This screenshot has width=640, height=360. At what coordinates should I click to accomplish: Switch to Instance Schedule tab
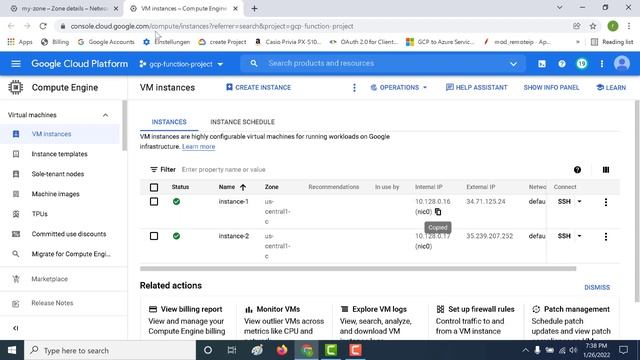242,122
